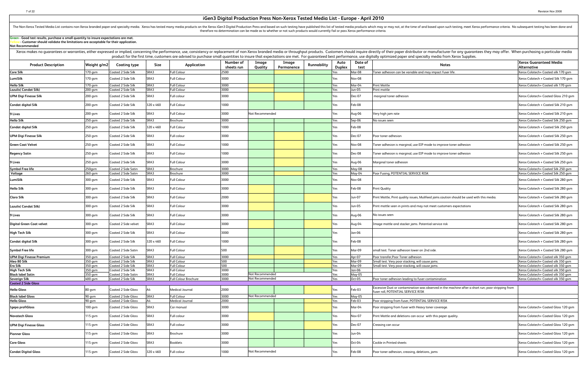Select the 'Soverign Silk' product cell

(x=47, y=279)
